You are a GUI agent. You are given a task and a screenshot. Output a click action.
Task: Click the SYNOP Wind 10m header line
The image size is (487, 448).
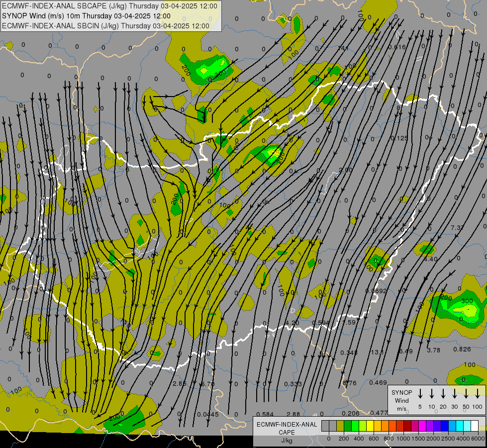pos(86,16)
